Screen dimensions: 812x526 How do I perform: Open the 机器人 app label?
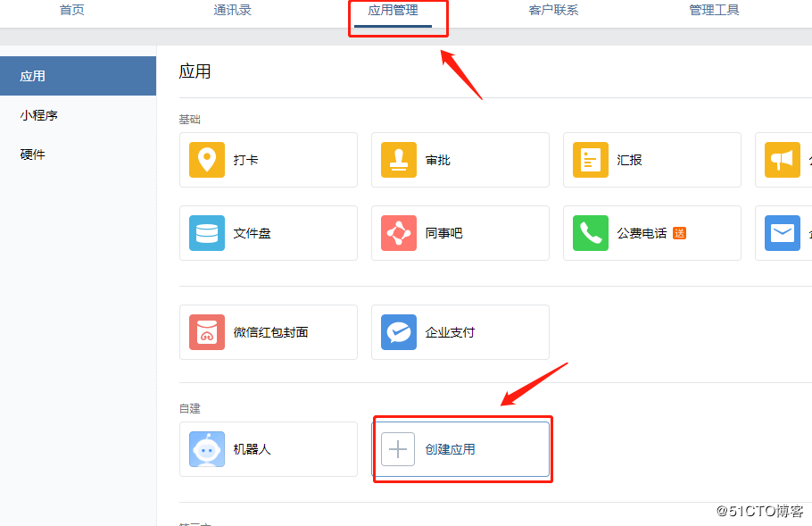tap(252, 450)
